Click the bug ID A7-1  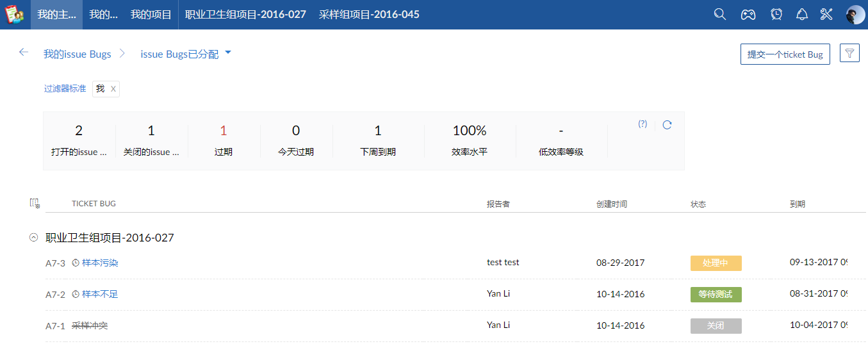tap(55, 326)
